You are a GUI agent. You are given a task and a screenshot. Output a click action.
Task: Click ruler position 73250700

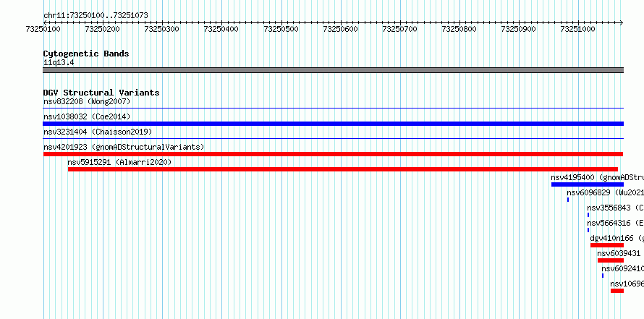(399, 29)
